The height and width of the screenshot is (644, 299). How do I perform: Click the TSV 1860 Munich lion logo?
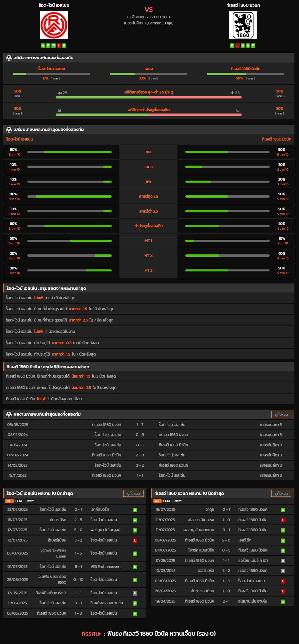click(x=243, y=25)
